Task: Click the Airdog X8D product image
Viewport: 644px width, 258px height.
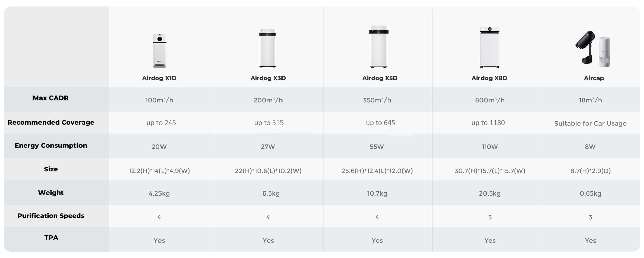Action: point(489,47)
